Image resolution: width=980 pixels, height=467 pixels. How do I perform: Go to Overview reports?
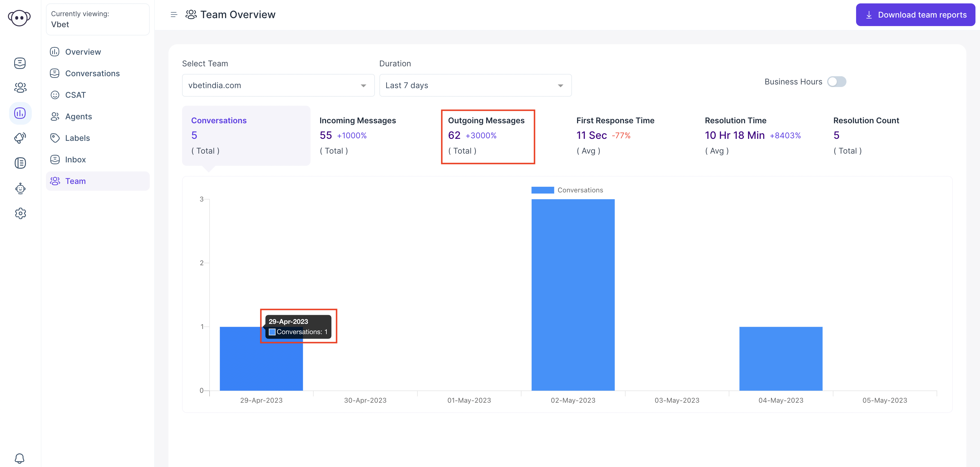(98, 52)
